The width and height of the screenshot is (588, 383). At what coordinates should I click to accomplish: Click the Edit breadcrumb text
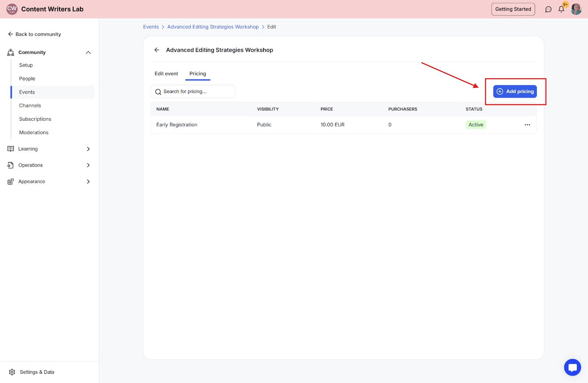pyautogui.click(x=272, y=27)
